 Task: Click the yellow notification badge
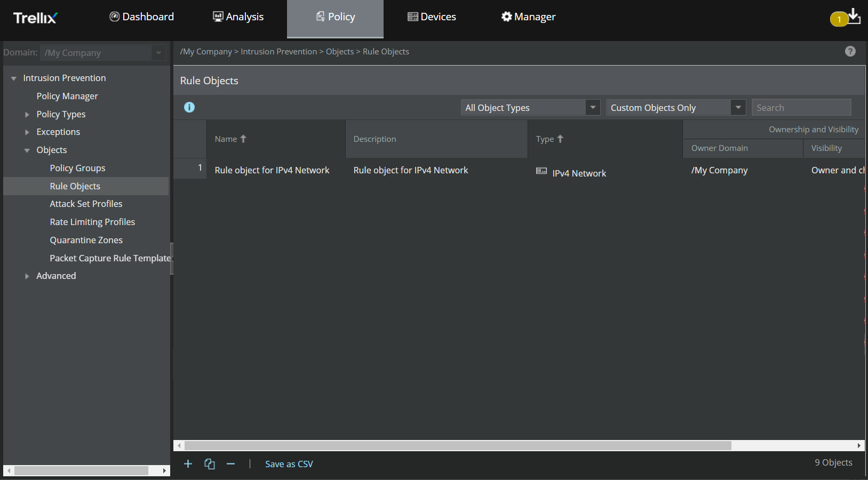839,19
